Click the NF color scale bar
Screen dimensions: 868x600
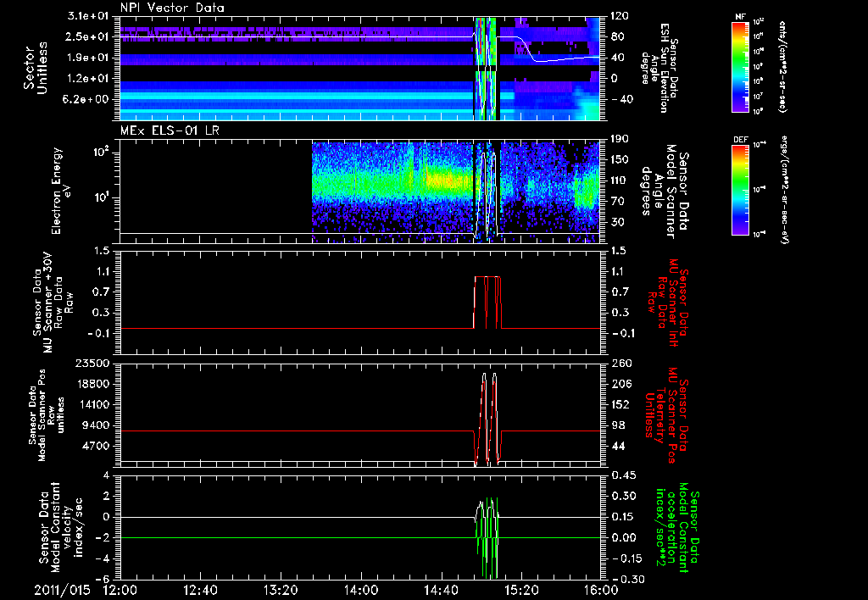(737, 67)
